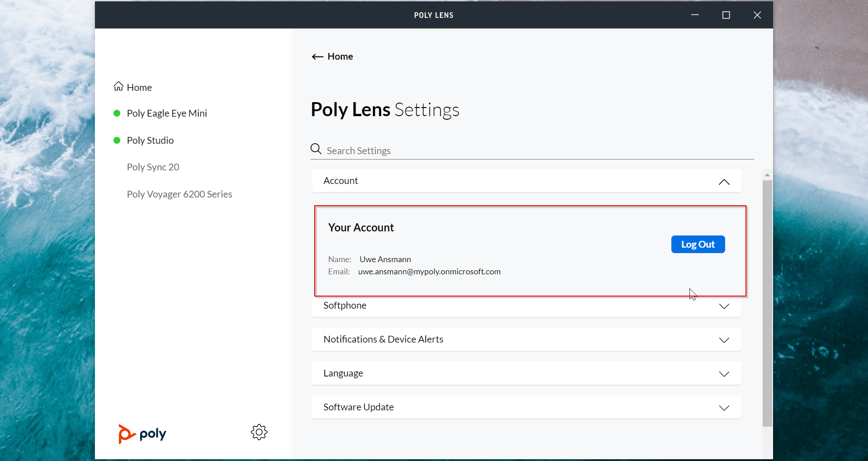Click green status dot for Poly Studio
Image resolution: width=868 pixels, height=461 pixels.
[x=117, y=141]
